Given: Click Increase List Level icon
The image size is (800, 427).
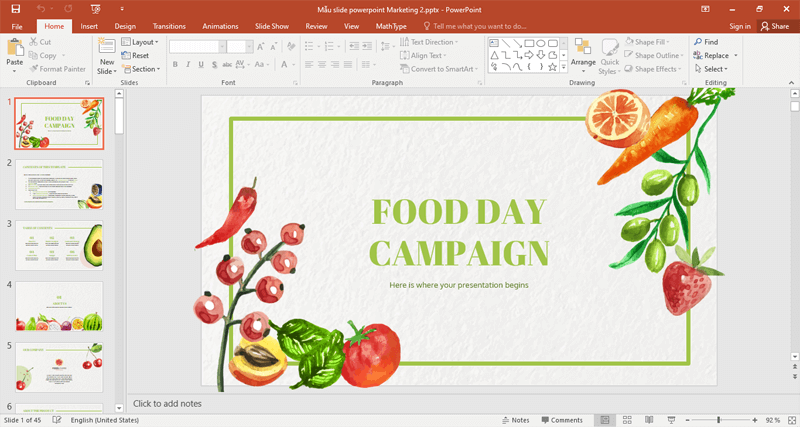Looking at the screenshot, I should pyautogui.click(x=367, y=46).
